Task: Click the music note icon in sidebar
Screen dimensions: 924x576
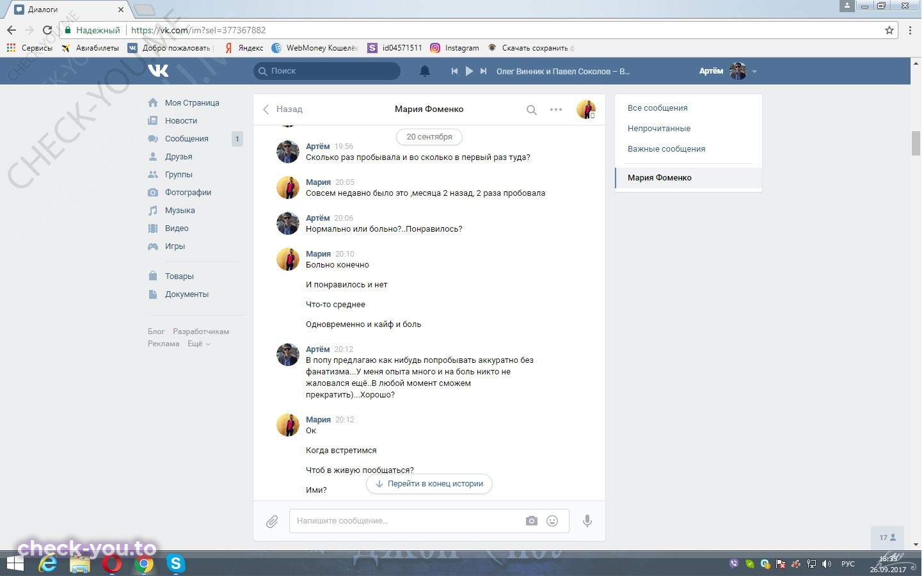Action: coord(153,210)
